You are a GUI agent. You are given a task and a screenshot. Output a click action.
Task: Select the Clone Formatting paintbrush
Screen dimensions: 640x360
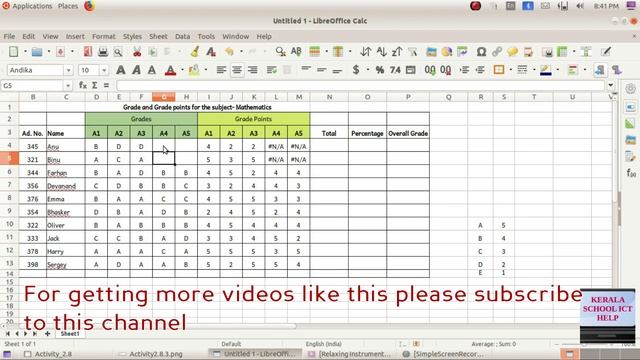tap(195, 52)
